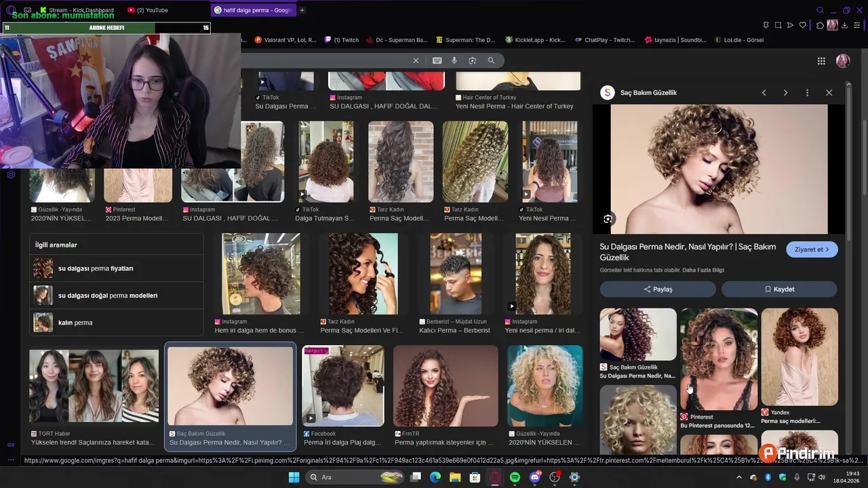Screen dimensions: 868x488
Task: Open Spotify from the taskbar
Action: (515, 477)
